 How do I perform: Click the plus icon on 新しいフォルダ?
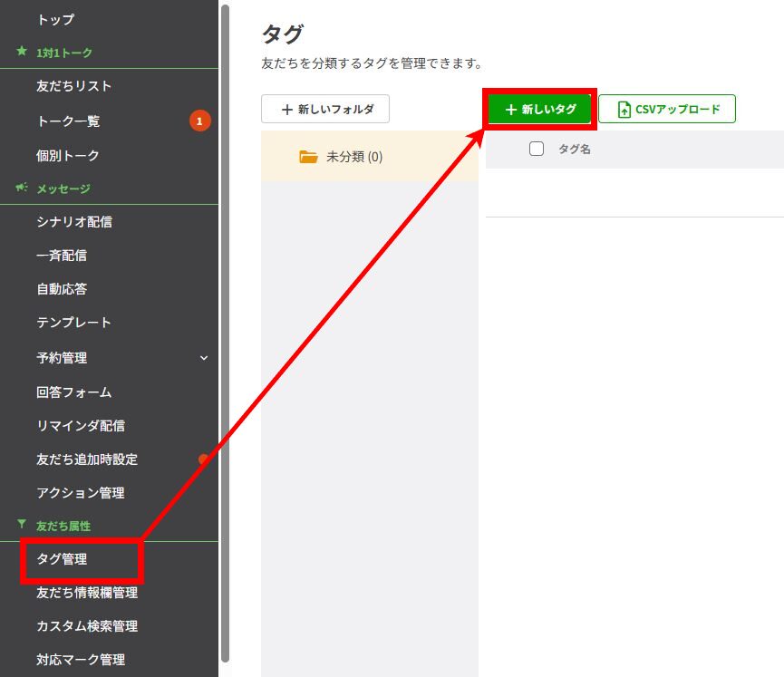tap(287, 110)
